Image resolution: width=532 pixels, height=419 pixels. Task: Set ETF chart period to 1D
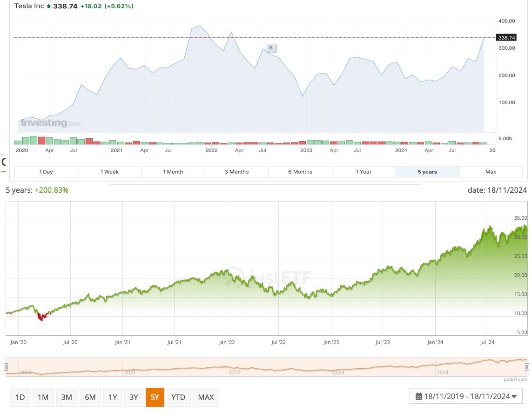(20, 397)
